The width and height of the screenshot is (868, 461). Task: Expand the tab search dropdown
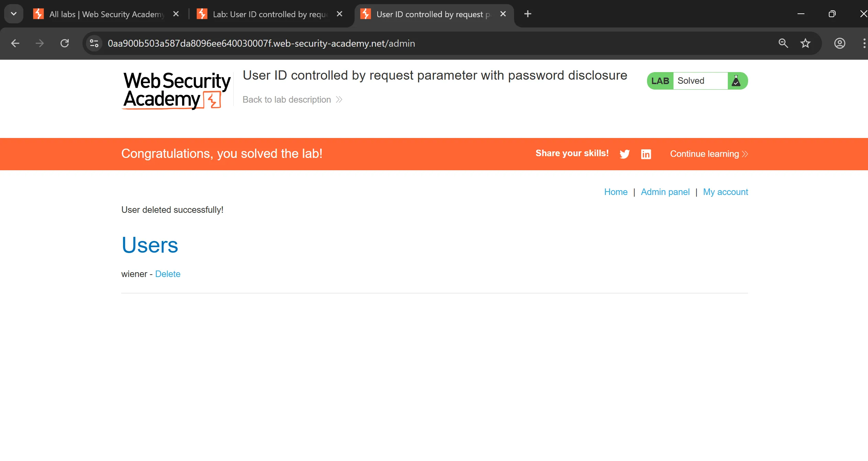click(14, 14)
